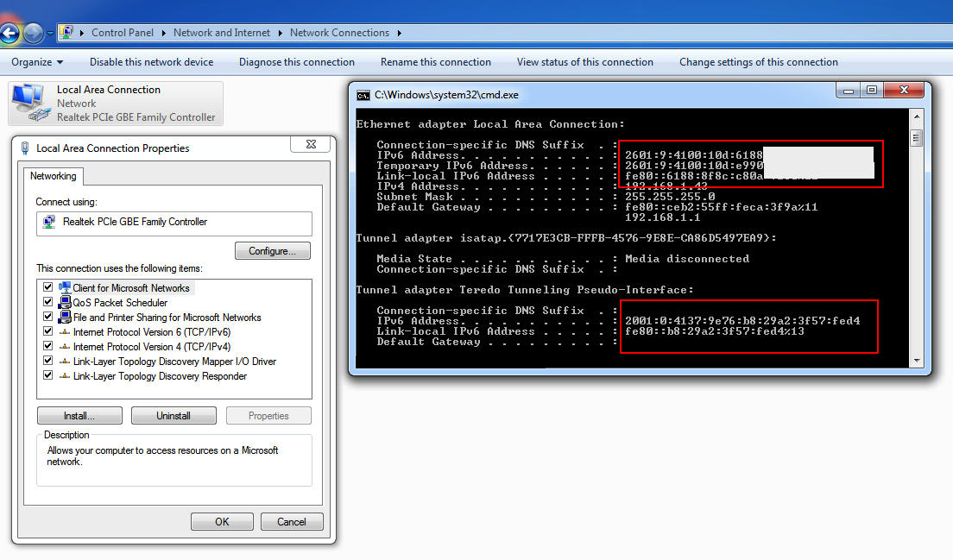Screen dimensions: 953x560
Task: Uncheck Internet Protocol Version 4 checkbox
Action: click(x=48, y=346)
